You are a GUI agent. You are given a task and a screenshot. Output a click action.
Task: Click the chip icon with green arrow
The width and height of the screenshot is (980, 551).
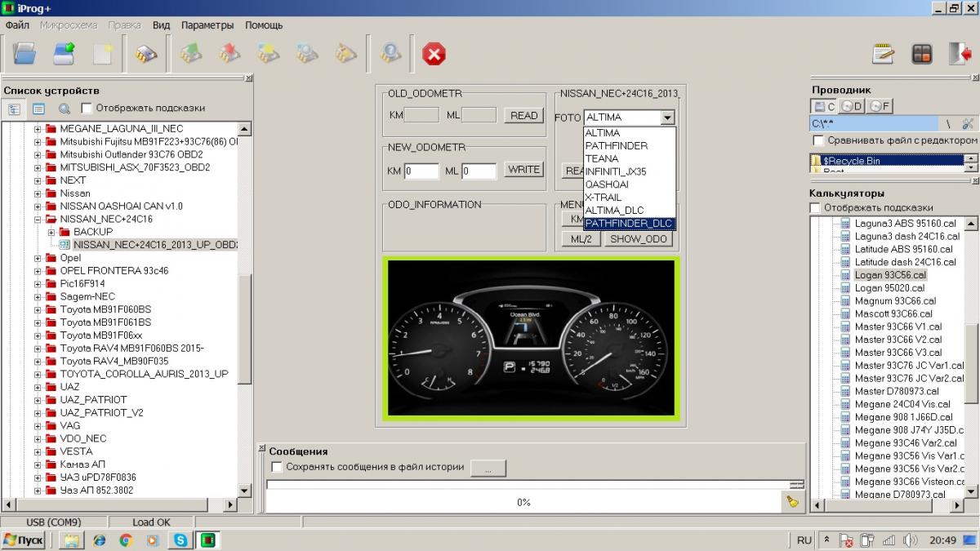tap(191, 54)
